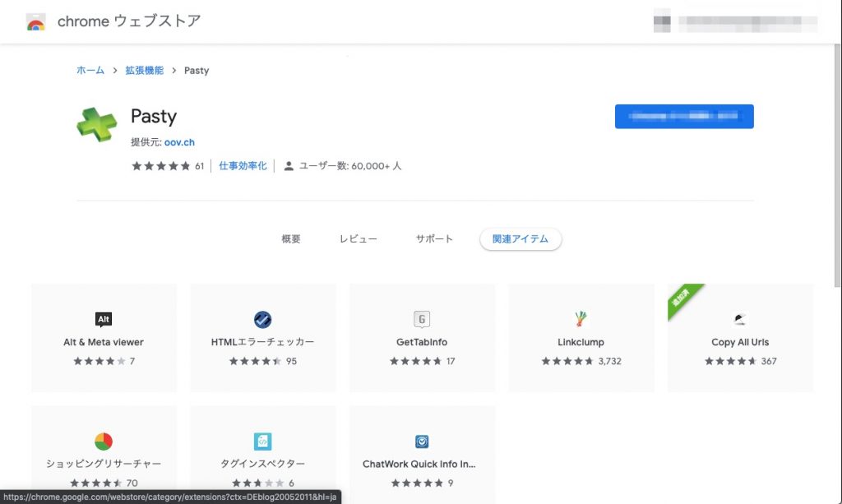The width and height of the screenshot is (842, 504).
Task: Switch to the レビュー tab
Action: point(359,239)
